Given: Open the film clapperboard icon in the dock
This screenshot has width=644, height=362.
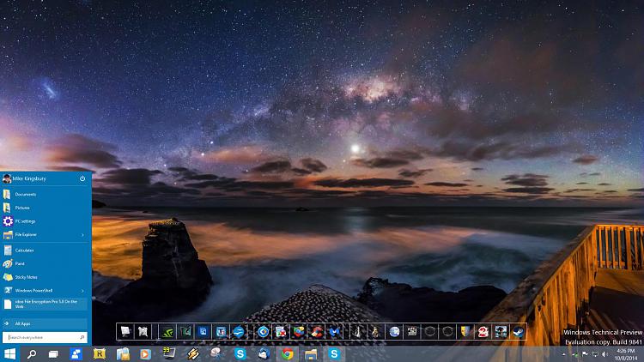Looking at the screenshot, I should pyautogui.click(x=412, y=332).
